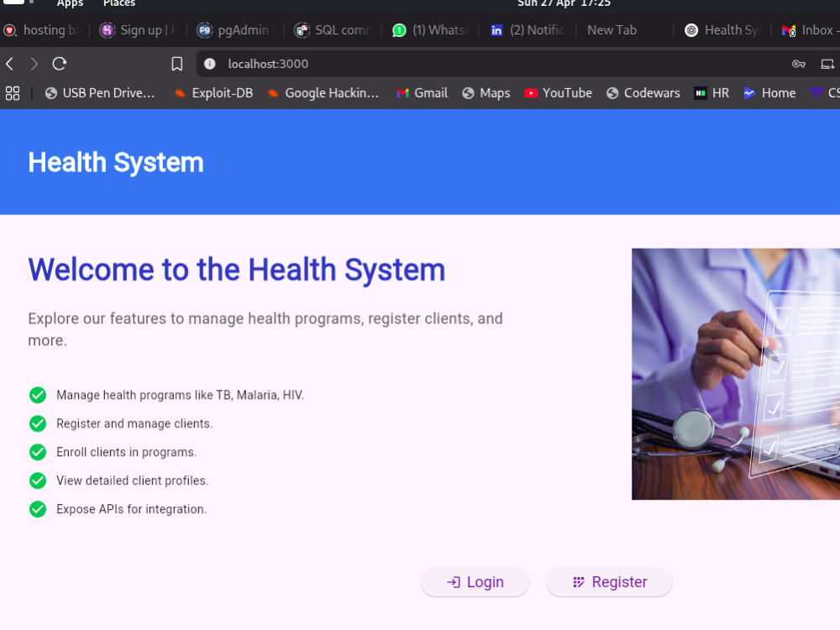Switch to the New Tab tab
840x630 pixels.
[x=612, y=30]
